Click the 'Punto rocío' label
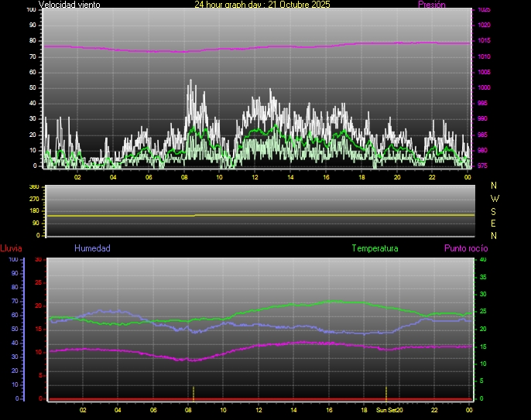This screenshot has width=531, height=420. point(466,248)
